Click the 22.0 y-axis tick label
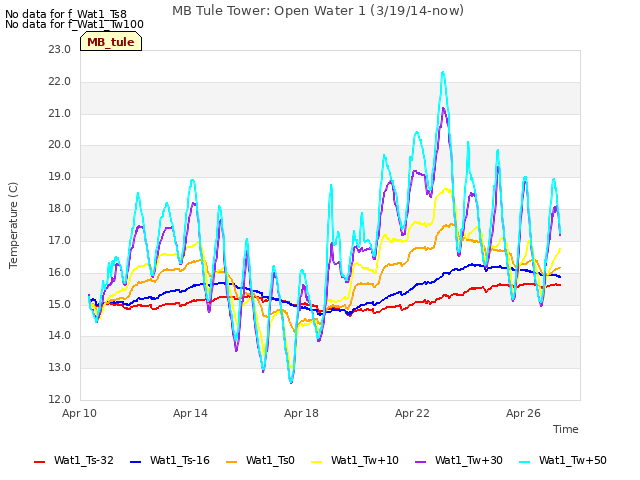The width and height of the screenshot is (640, 480). (x=60, y=82)
